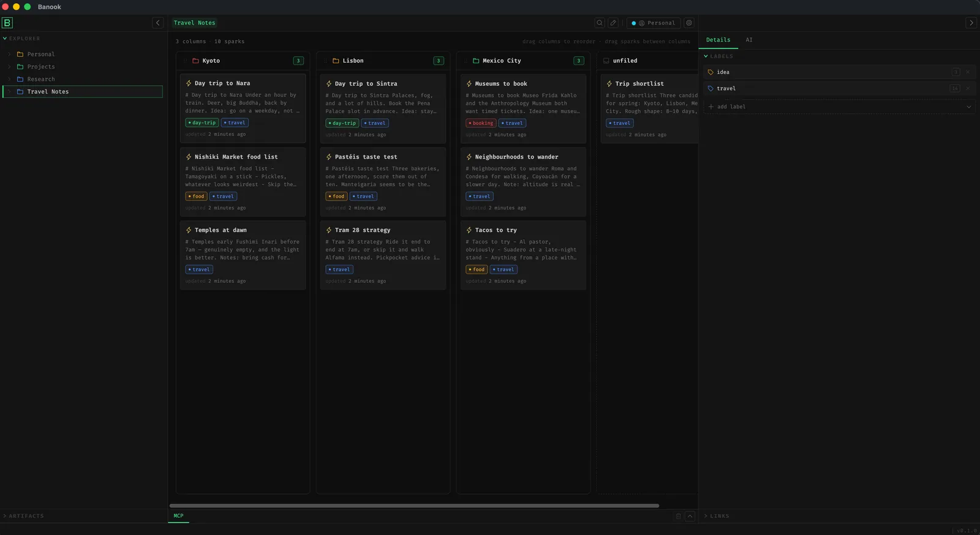Open the add label dropdown
Viewport: 980px width, 535px height.
tap(839, 107)
